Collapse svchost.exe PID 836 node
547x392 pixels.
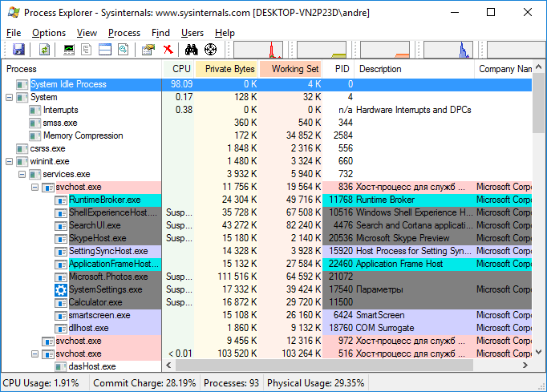[x=34, y=188]
